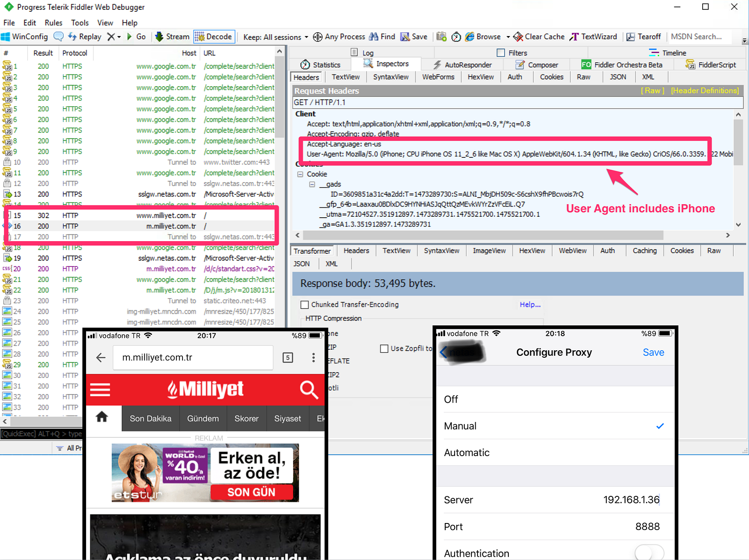
Task: Select the request HexView tab
Action: pyautogui.click(x=480, y=77)
